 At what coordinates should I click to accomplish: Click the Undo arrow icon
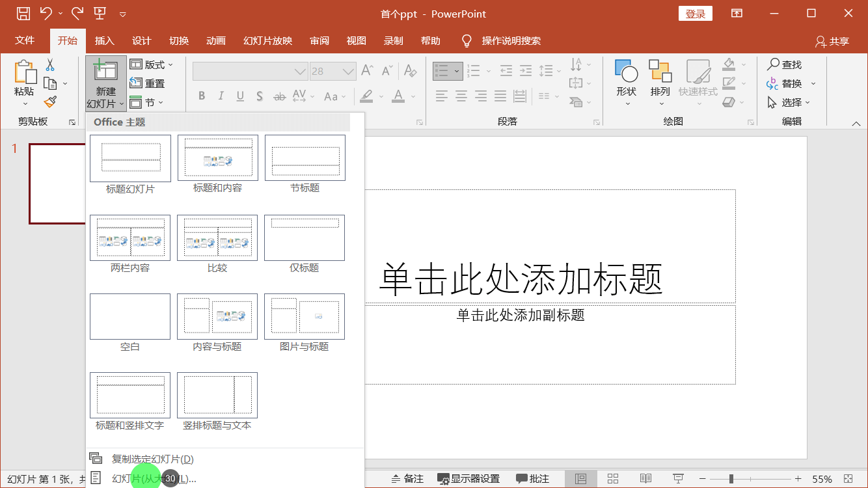coord(46,13)
